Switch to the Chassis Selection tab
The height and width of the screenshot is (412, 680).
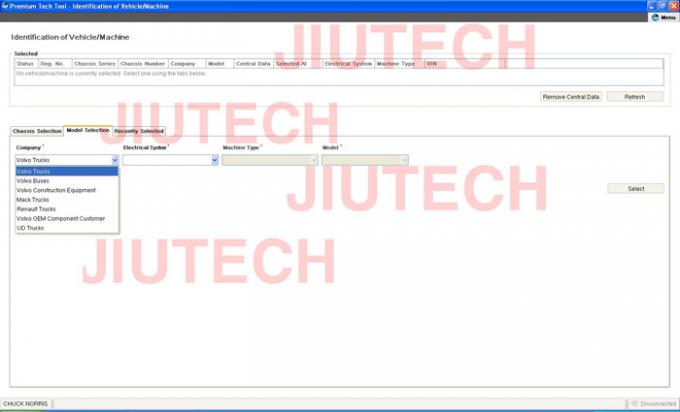pyautogui.click(x=37, y=131)
